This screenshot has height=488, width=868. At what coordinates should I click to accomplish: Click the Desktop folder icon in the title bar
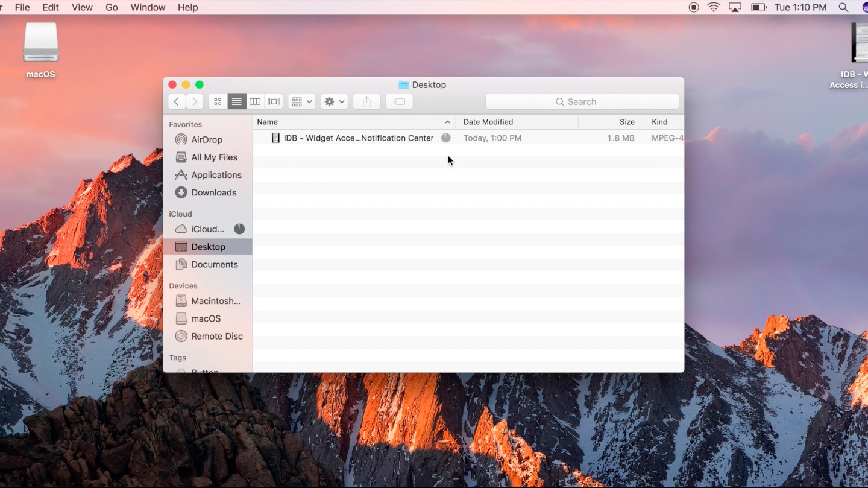(x=404, y=85)
